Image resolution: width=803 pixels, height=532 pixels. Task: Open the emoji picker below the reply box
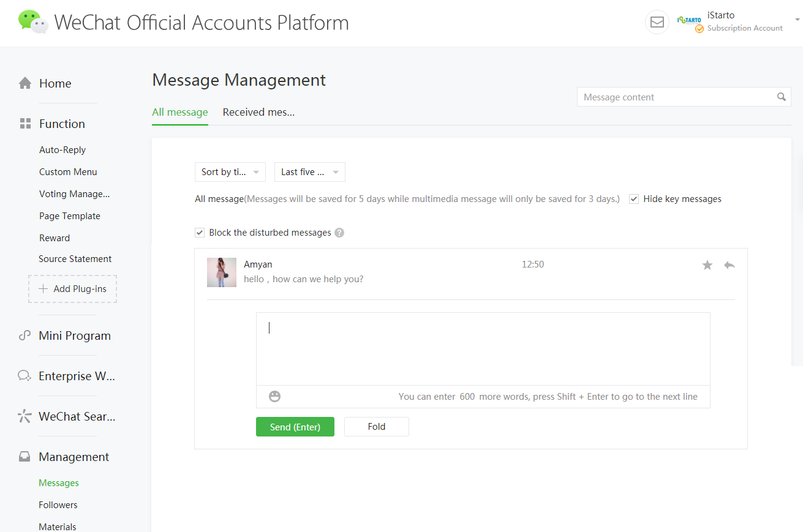pyautogui.click(x=274, y=396)
